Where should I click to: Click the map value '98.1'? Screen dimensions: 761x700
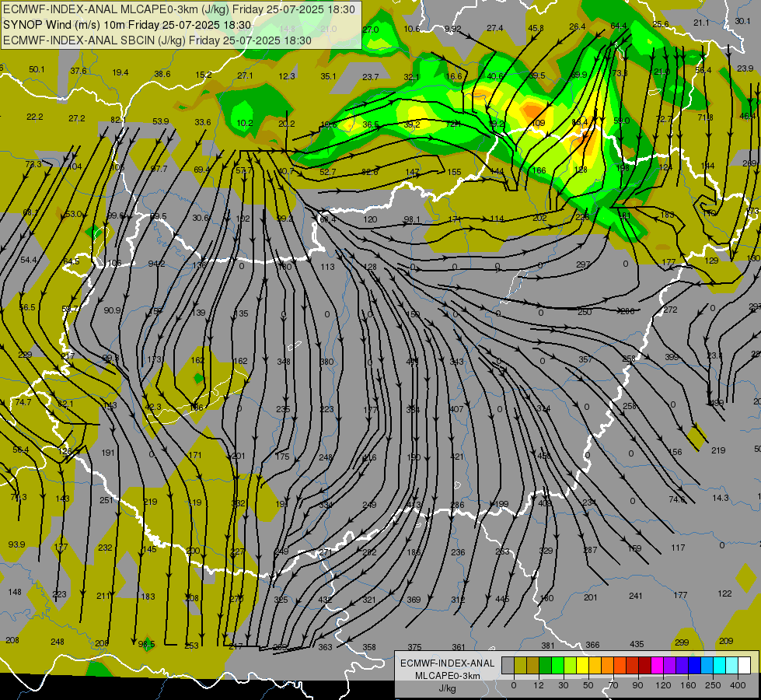411,219
